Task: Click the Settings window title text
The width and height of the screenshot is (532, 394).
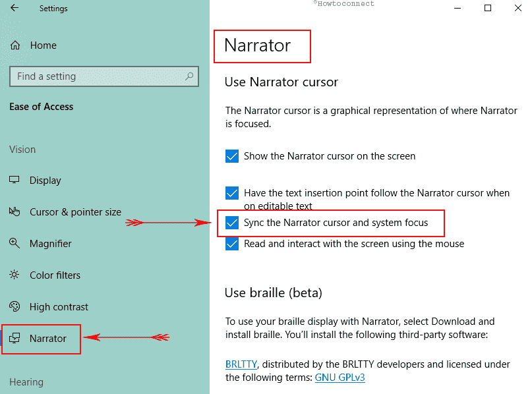Action: click(53, 9)
